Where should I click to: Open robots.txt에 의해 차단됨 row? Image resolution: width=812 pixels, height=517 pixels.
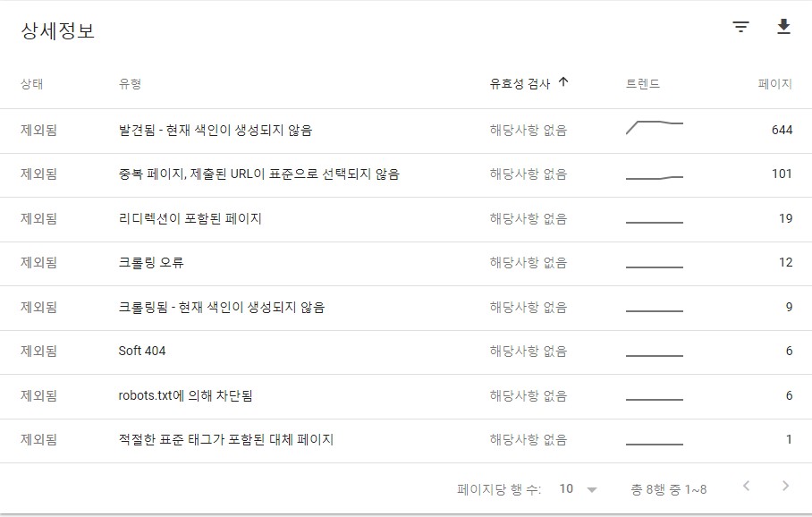pos(406,397)
